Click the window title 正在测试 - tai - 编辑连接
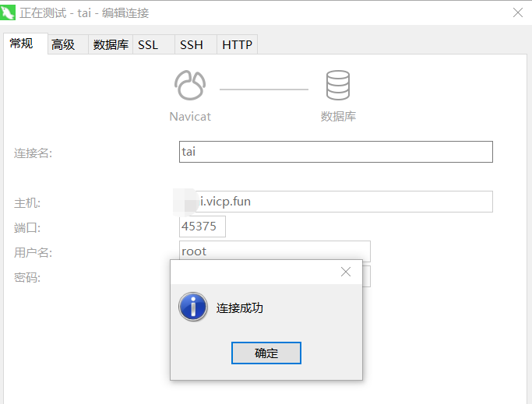Screen dimensions: 532x404 pos(84,13)
